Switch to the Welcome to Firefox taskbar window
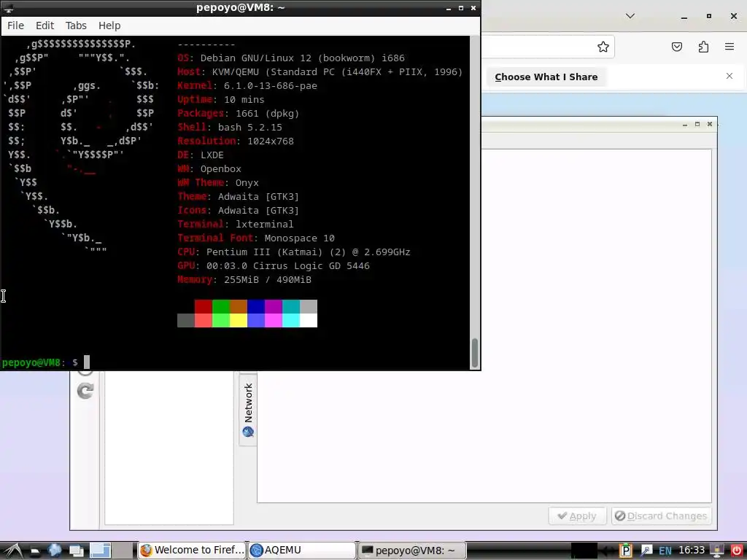747x560 pixels. [x=192, y=551]
